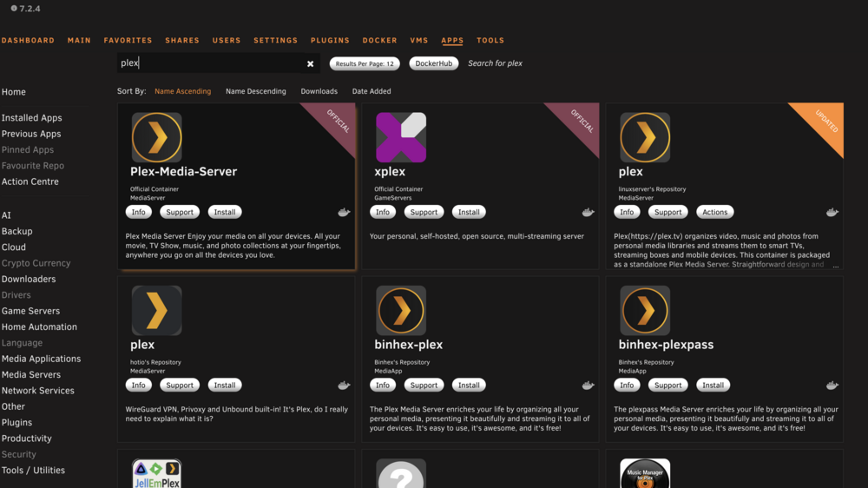Open Action Centre in sidebar
The width and height of the screenshot is (868, 488).
[30, 181]
